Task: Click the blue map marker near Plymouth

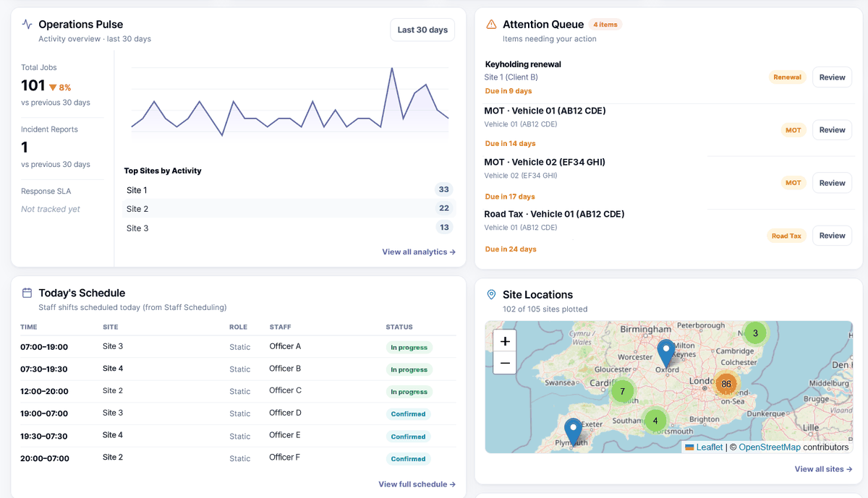Action: pos(574,432)
